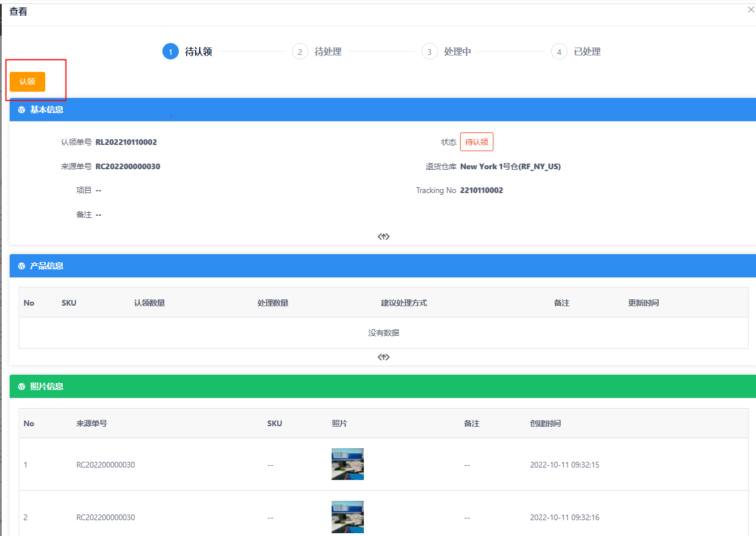
Task: Click the 基本信息 section header
Action: click(383, 110)
